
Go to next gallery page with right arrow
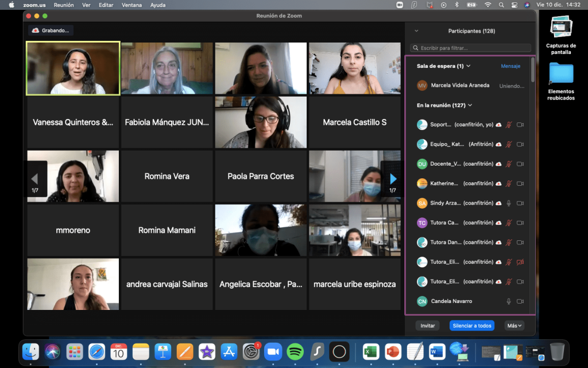point(393,179)
